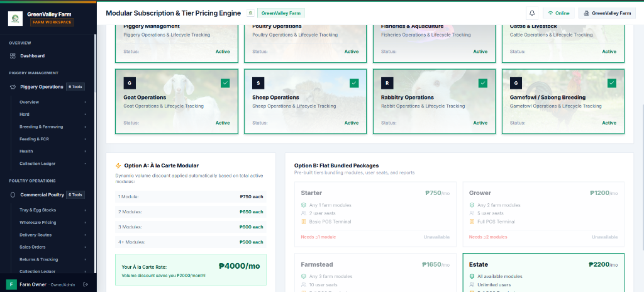
Task: Click the FARM WORKSPACE badge
Action: (x=52, y=22)
